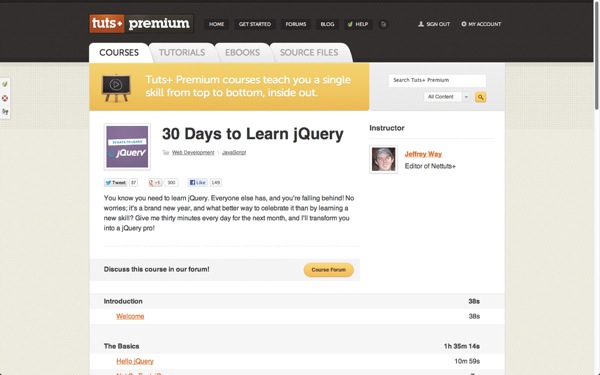The height and width of the screenshot is (375, 600).
Task: Click the tweet count 37 bubble
Action: tap(133, 183)
